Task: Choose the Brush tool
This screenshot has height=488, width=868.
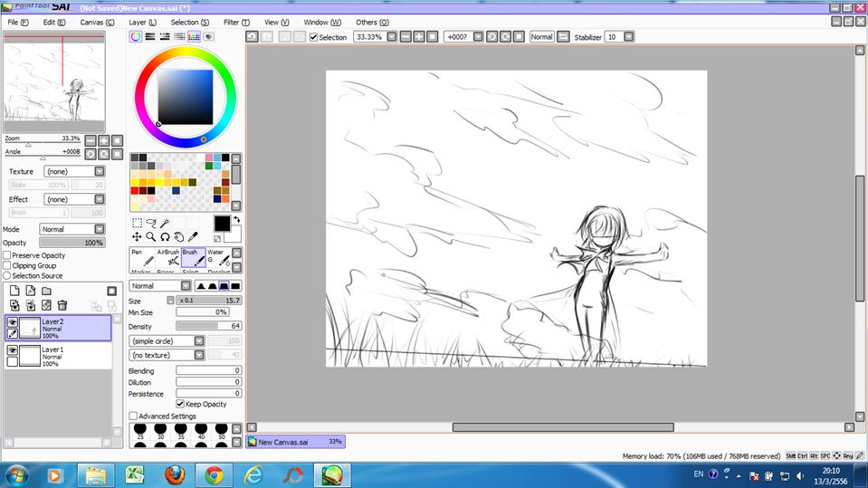Action: coord(193,257)
